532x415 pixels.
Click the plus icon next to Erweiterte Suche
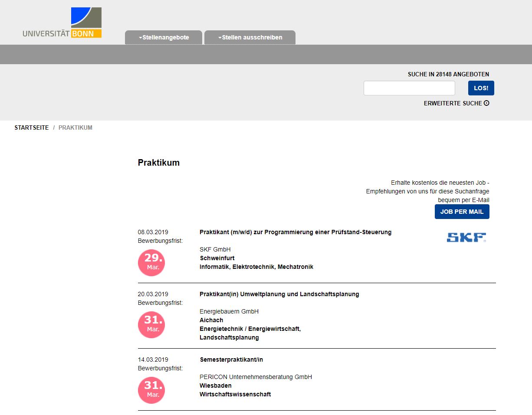point(486,103)
